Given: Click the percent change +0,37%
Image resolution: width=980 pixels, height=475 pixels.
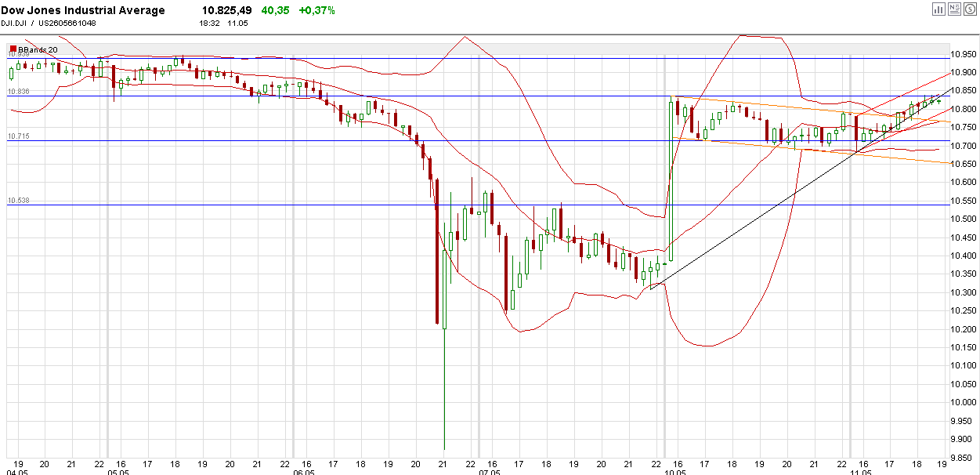Looking at the screenshot, I should click(316, 10).
